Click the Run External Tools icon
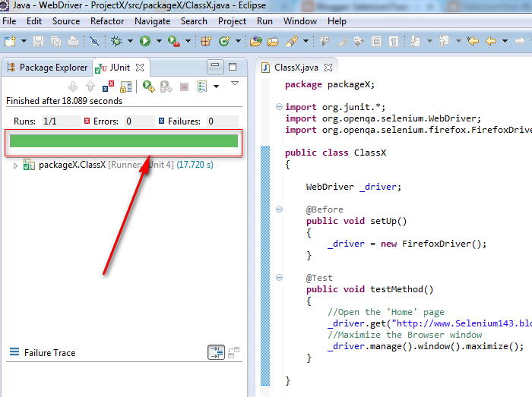 tap(174, 41)
